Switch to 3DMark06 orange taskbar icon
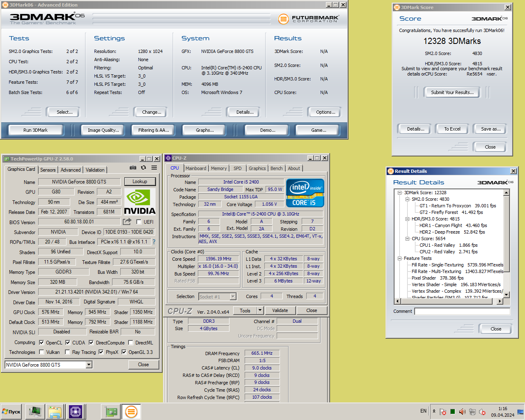The width and height of the screenshot is (525, 420). coord(131,411)
